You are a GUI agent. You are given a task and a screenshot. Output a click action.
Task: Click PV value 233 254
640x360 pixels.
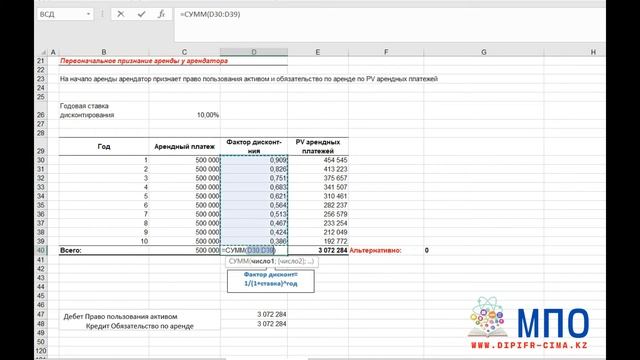318,223
